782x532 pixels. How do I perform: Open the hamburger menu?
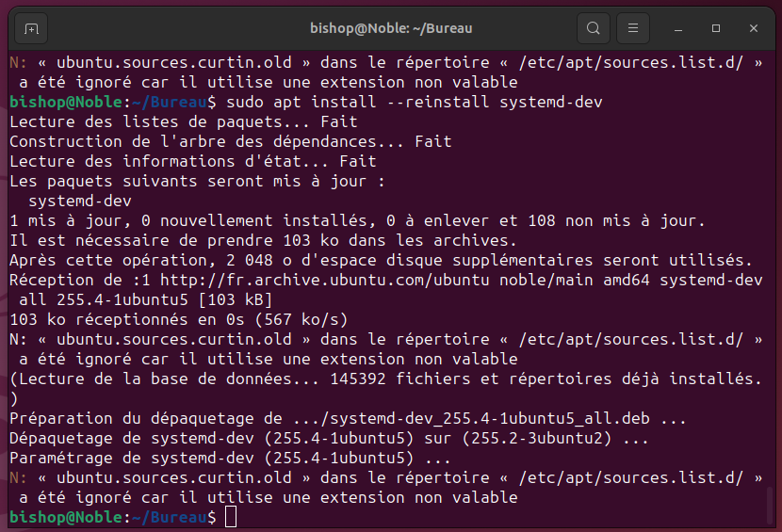click(633, 28)
